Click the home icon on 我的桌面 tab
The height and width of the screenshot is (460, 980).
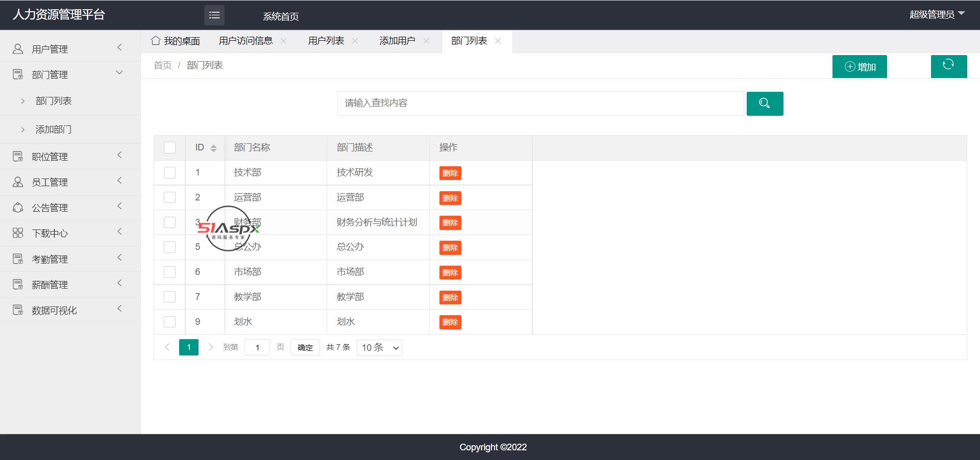[x=156, y=41]
